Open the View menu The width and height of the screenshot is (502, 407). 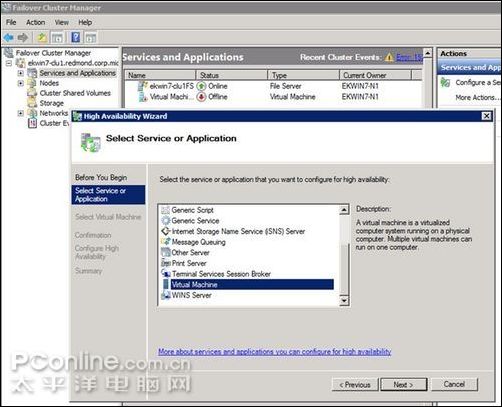62,22
